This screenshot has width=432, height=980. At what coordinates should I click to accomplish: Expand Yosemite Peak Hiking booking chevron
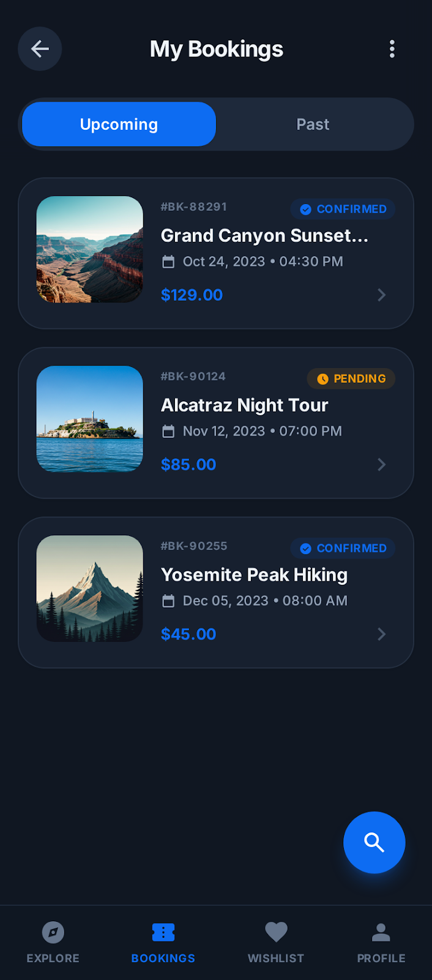[382, 635]
